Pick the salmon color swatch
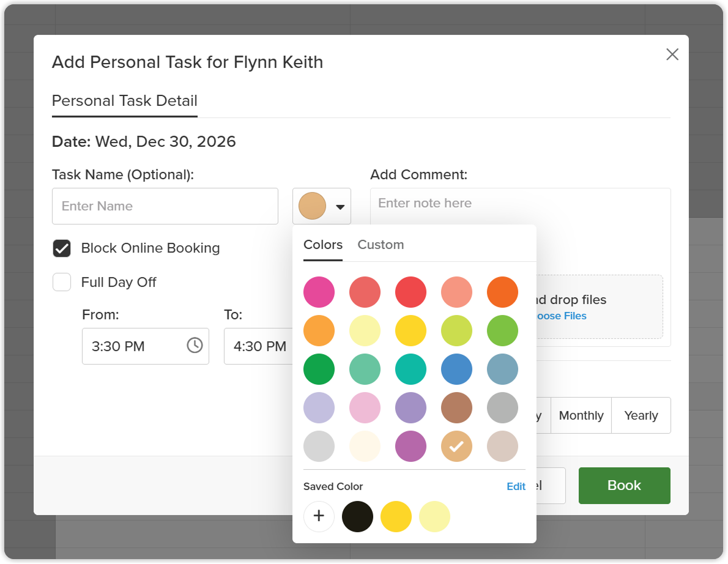The image size is (728, 564). [457, 292]
